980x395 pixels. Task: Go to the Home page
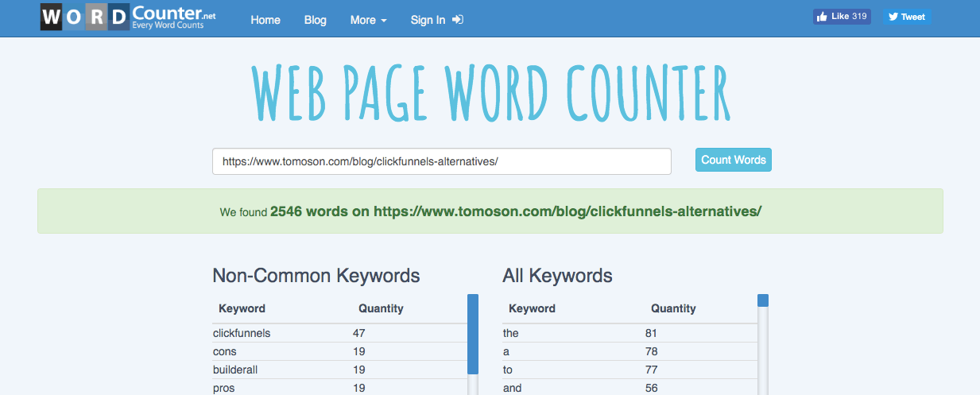point(265,20)
